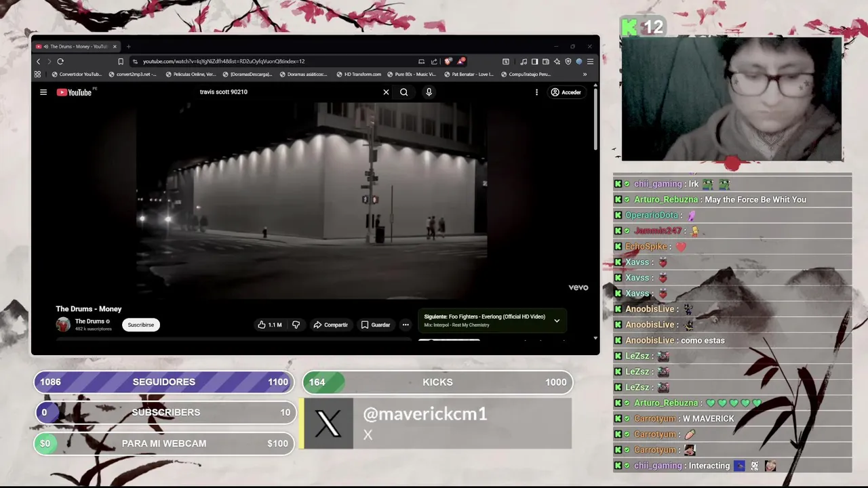Viewport: 868px width, 488px height.
Task: Reload the YouTube page
Action: 60,61
